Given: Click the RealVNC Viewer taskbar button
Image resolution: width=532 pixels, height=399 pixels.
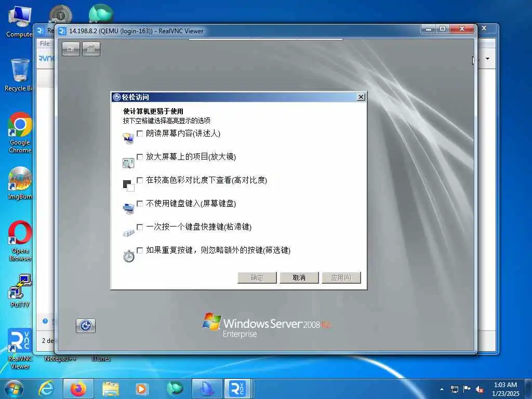Looking at the screenshot, I should click(237, 389).
